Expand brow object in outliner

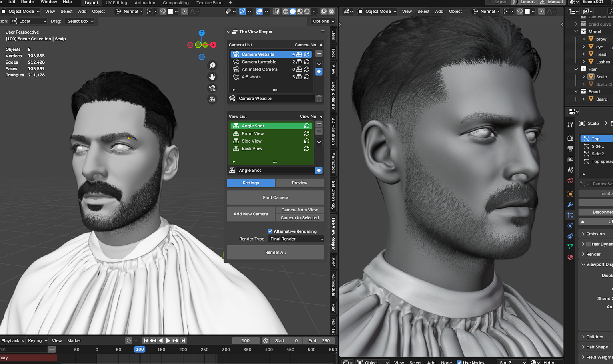point(584,39)
